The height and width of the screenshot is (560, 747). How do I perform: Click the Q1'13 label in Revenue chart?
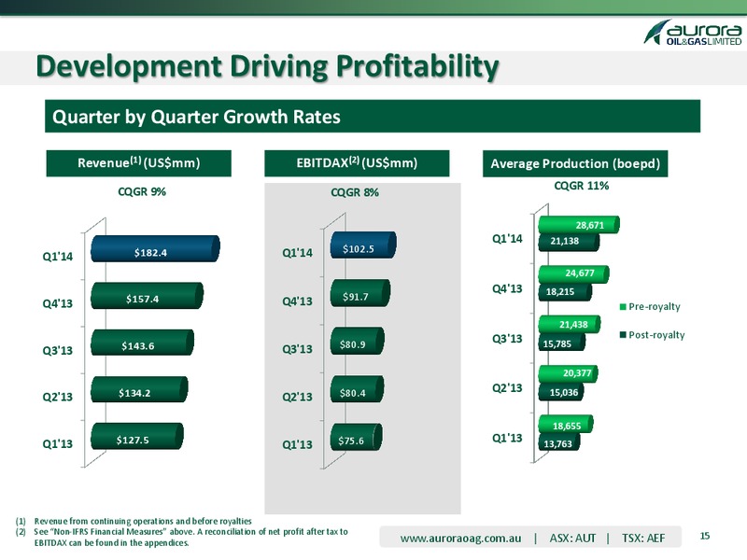[x=58, y=444]
